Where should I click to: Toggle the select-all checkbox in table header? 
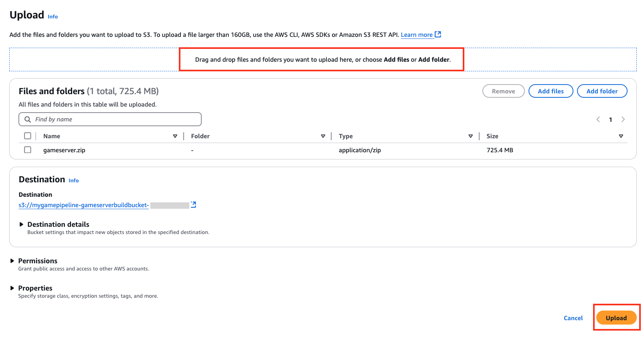tap(28, 136)
